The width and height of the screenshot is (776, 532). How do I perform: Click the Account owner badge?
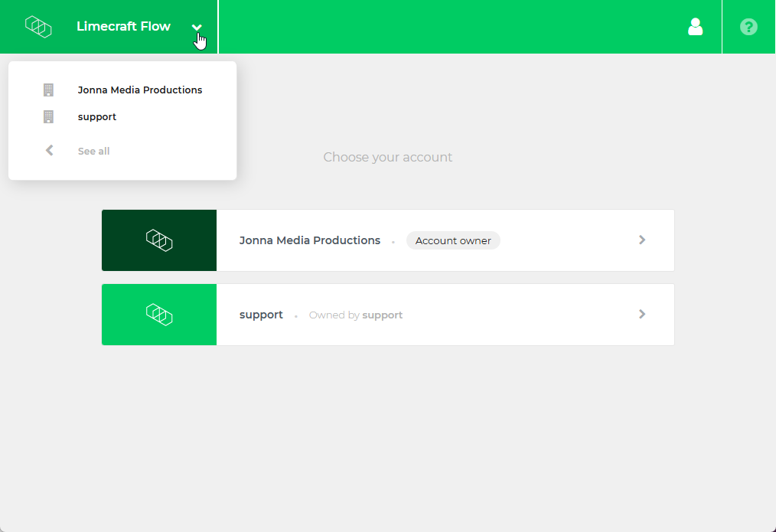[x=453, y=240]
